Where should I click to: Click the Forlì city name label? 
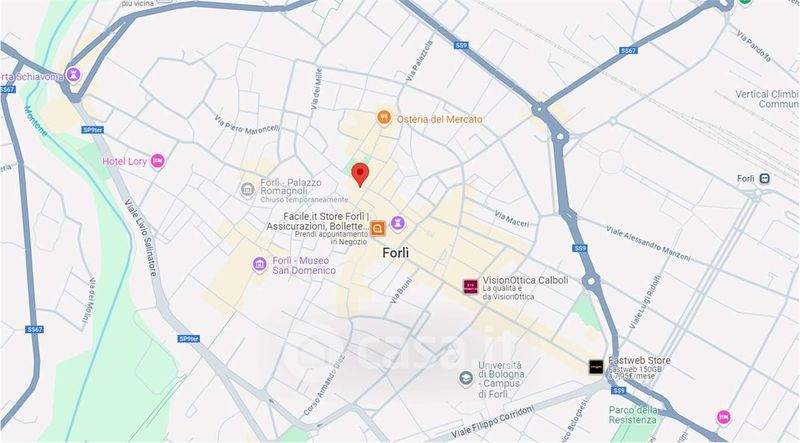click(x=395, y=253)
